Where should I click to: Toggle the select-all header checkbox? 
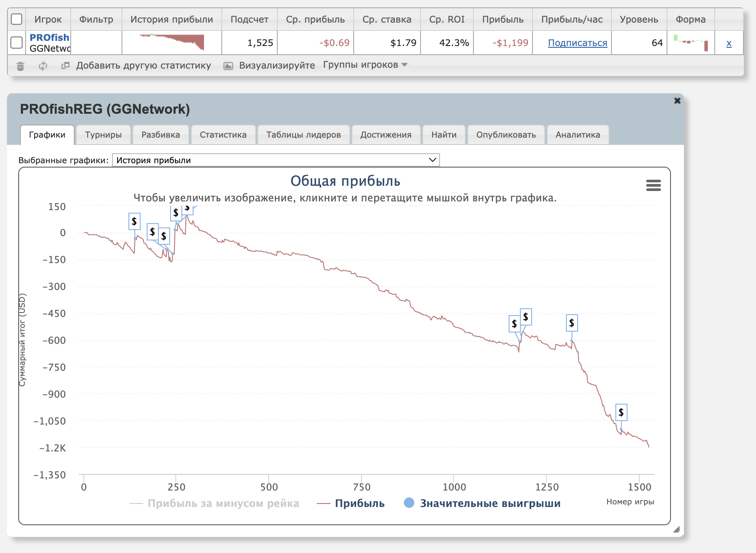pyautogui.click(x=16, y=20)
